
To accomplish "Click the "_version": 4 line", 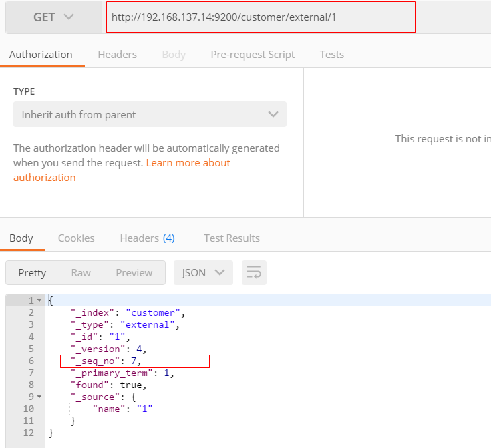I will tap(109, 349).
